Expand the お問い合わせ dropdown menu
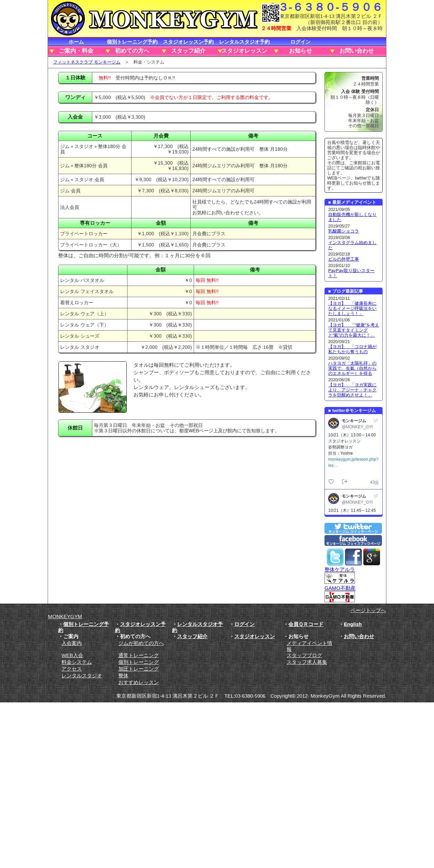This screenshot has height=868, width=434. pyautogui.click(x=357, y=51)
